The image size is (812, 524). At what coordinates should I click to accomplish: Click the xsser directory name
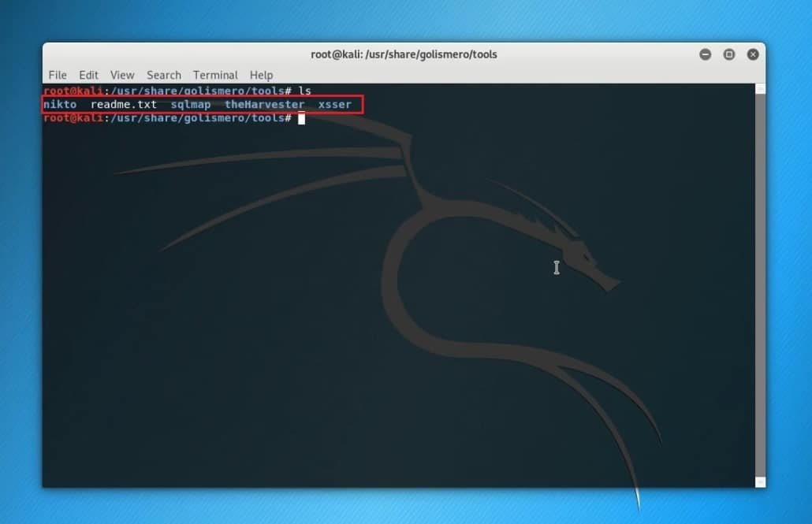[x=334, y=105]
